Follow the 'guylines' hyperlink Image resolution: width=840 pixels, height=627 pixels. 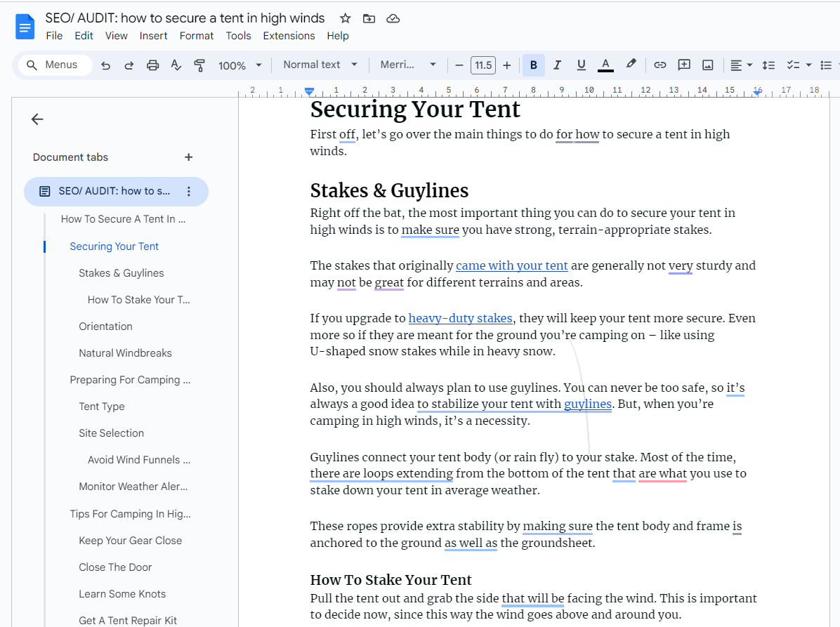click(x=588, y=404)
